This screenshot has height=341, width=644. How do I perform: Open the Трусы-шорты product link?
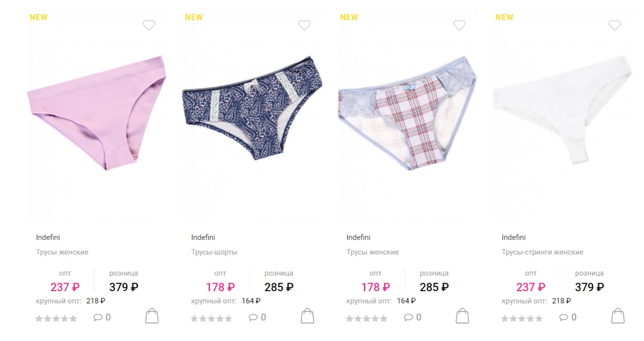(x=214, y=252)
